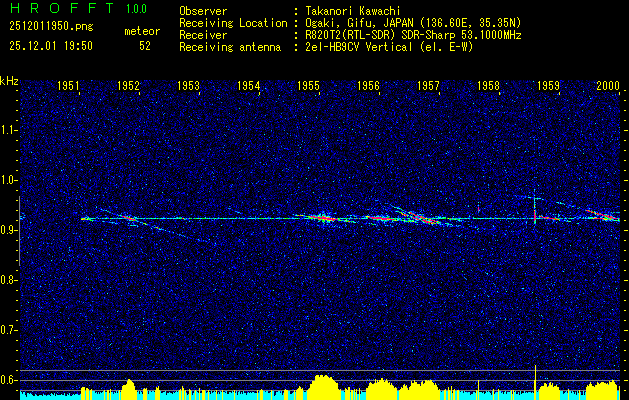This screenshot has height=400, width=629.
Task: Select the R820T2(RTL-SDR) SDR-Sharp receiver text
Action: click(x=413, y=35)
